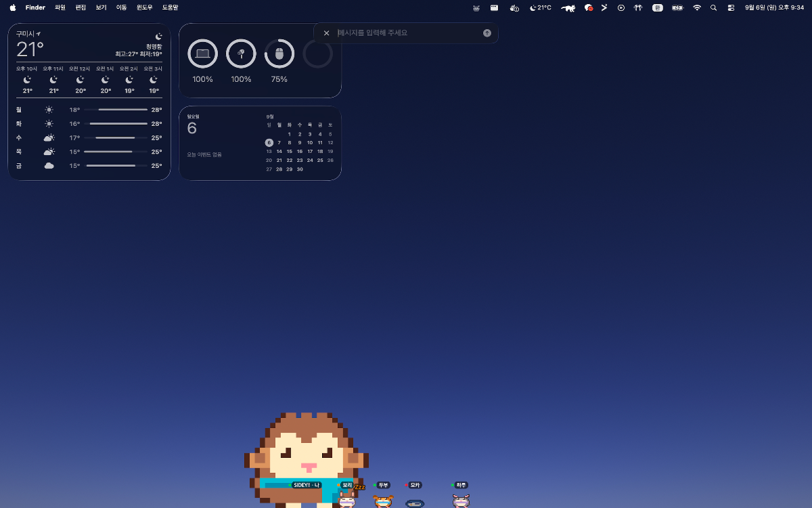Open the battery status menu
This screenshot has height=508, width=812.
[677, 7]
